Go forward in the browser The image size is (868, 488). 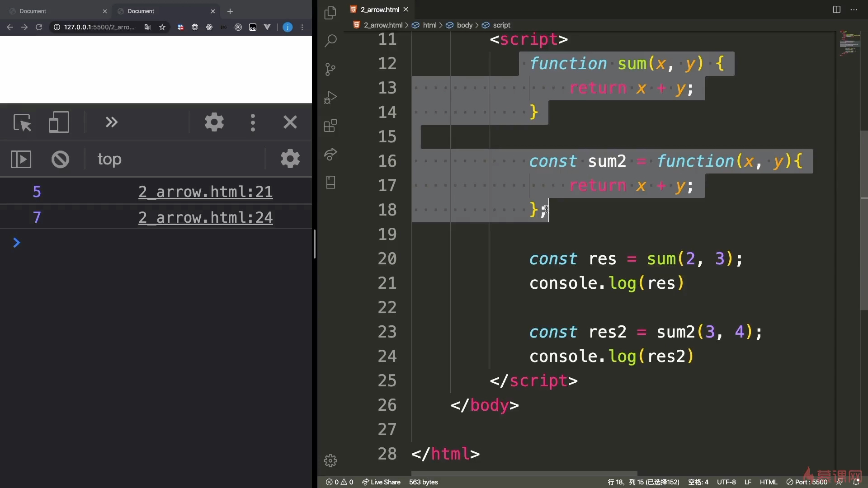click(24, 27)
